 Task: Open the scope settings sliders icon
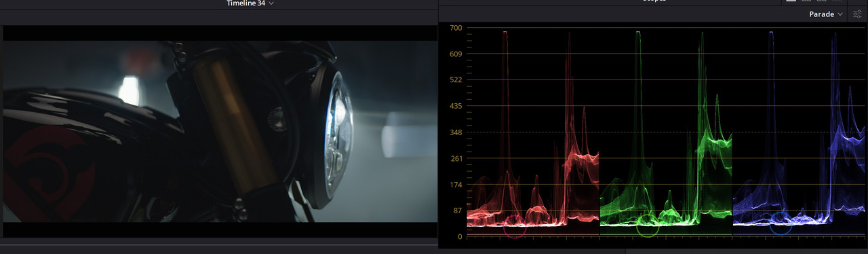click(857, 14)
